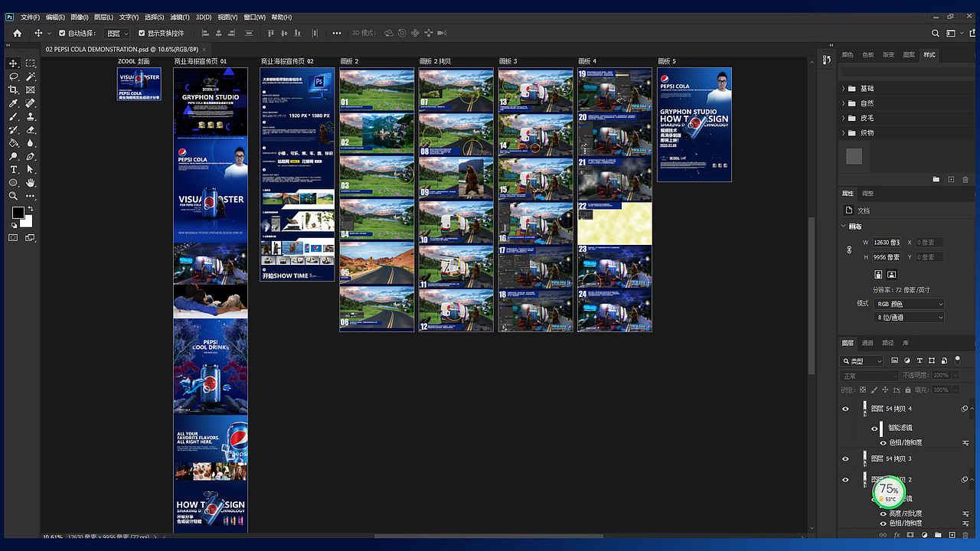980x551 pixels.
Task: Switch to the 通道 tab
Action: click(x=867, y=343)
